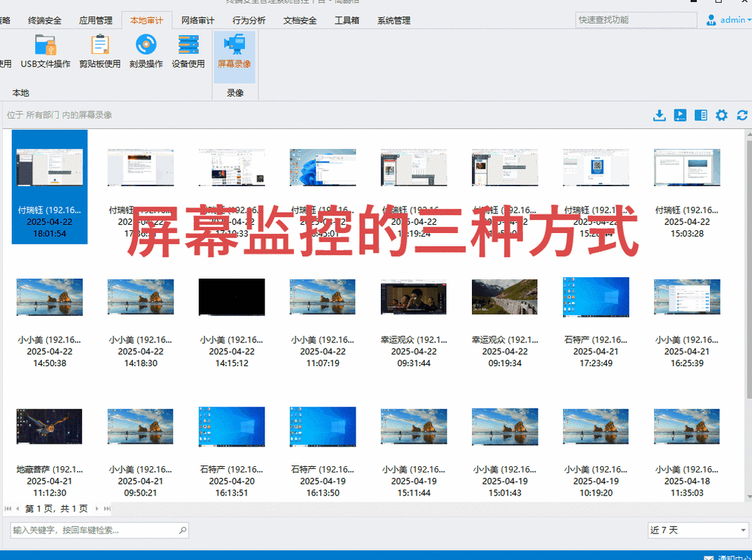Switch to list view using detail icon
The height and width of the screenshot is (560, 752).
[x=701, y=115]
